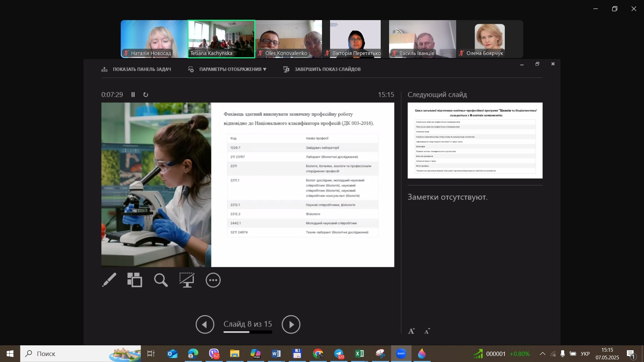Open the see all slides grid icon

pyautogui.click(x=135, y=280)
